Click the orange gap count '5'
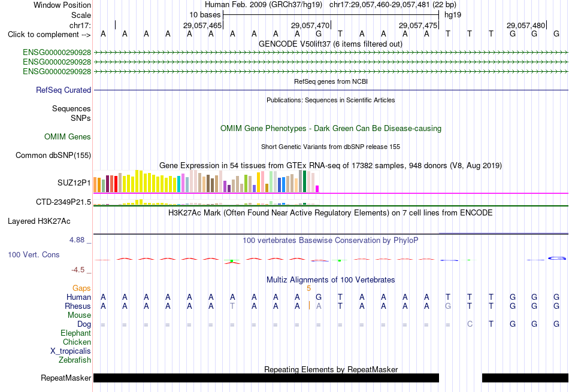 tap(309, 288)
